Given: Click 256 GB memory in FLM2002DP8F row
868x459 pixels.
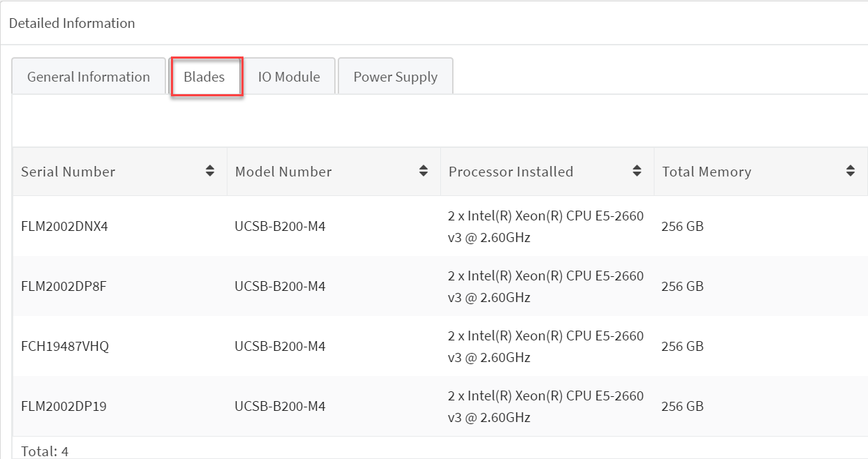Looking at the screenshot, I should pyautogui.click(x=682, y=287).
